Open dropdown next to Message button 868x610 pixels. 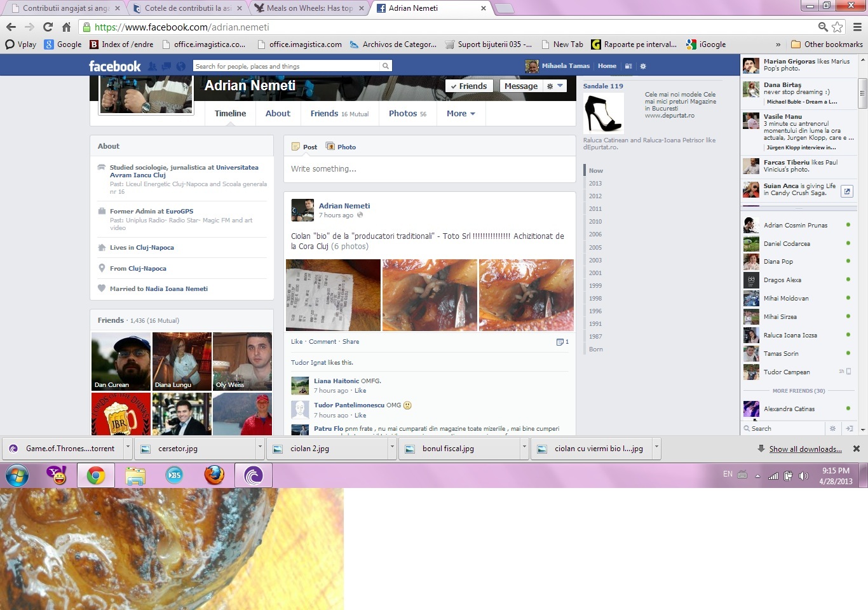coord(555,86)
